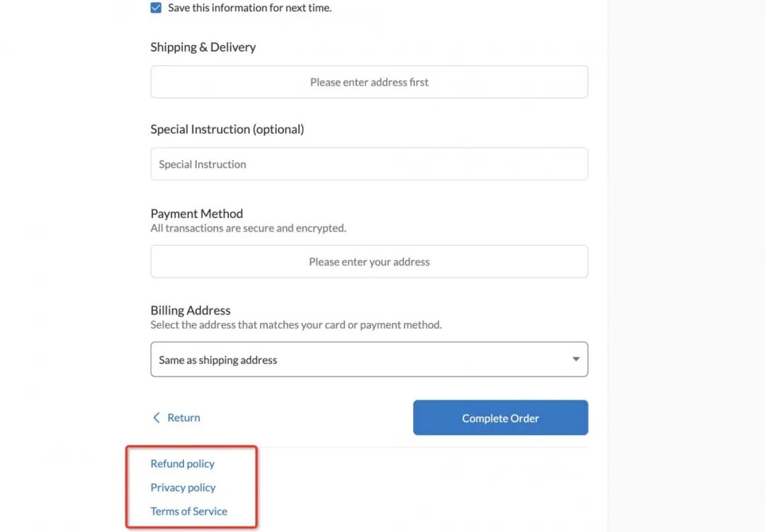Click the 'Please enter address first' shipping box
The height and width of the screenshot is (532, 765).
pyautogui.click(x=369, y=82)
